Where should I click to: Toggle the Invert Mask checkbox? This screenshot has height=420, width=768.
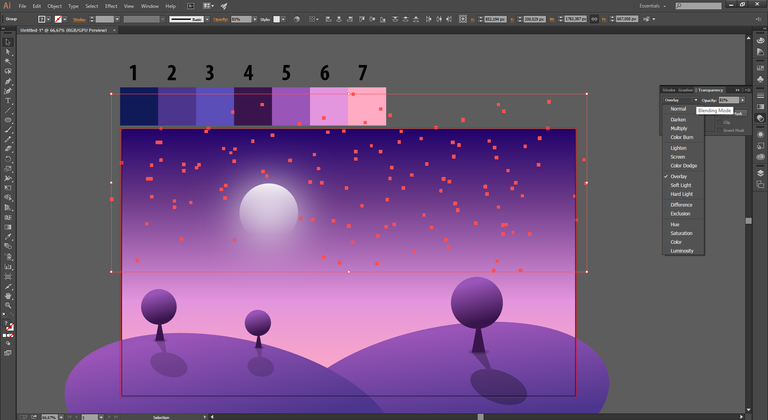pos(720,130)
